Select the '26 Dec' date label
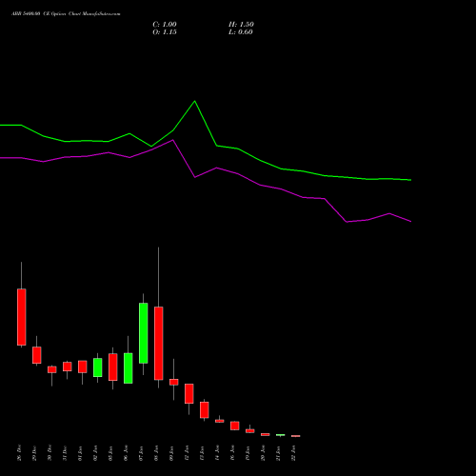 tap(20, 453)
